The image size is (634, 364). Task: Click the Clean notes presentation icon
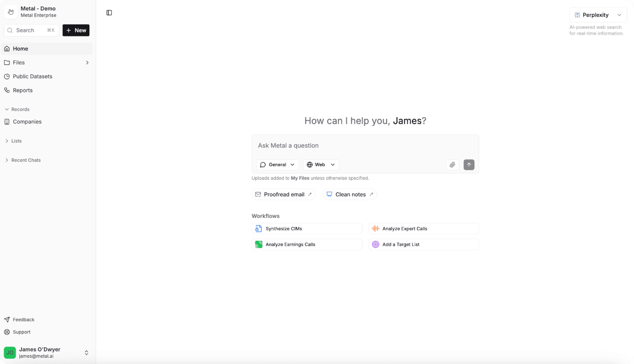pos(329,195)
